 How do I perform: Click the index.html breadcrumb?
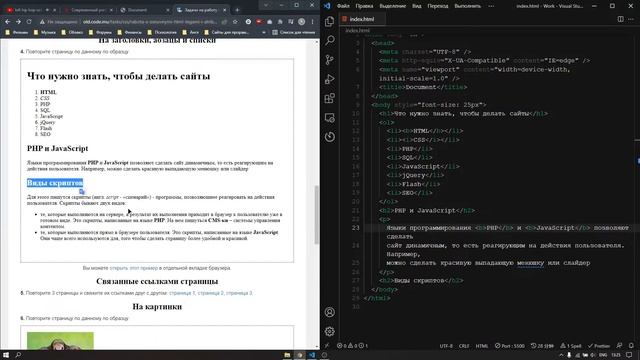coord(358,31)
